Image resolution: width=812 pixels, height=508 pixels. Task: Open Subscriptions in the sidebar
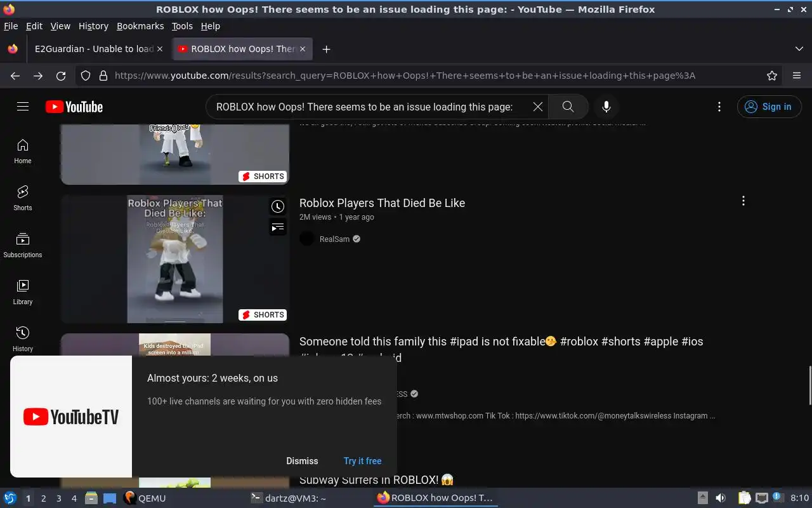[23, 246]
